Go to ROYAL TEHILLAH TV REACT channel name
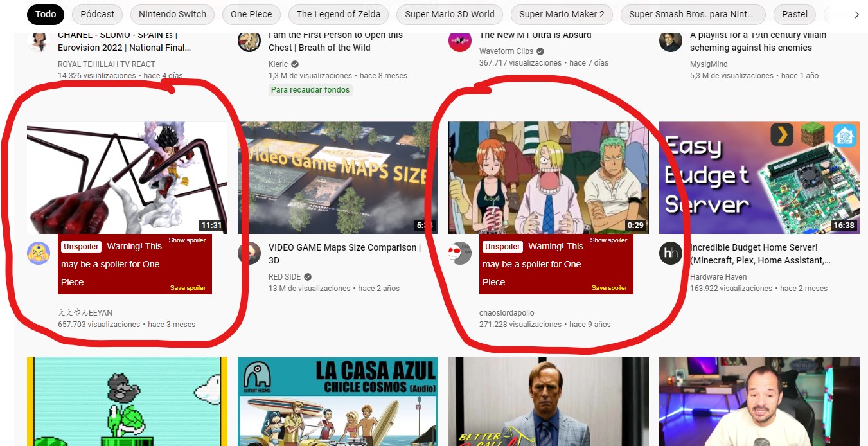 107,64
